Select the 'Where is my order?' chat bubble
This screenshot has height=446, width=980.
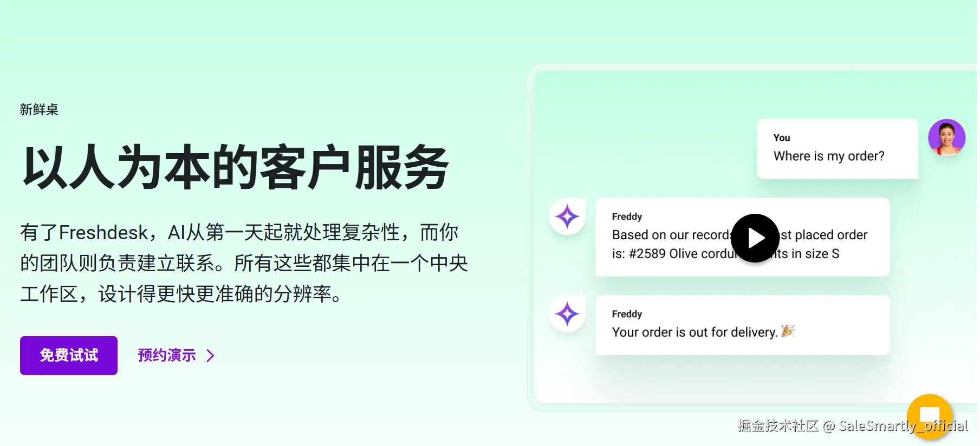coord(838,149)
